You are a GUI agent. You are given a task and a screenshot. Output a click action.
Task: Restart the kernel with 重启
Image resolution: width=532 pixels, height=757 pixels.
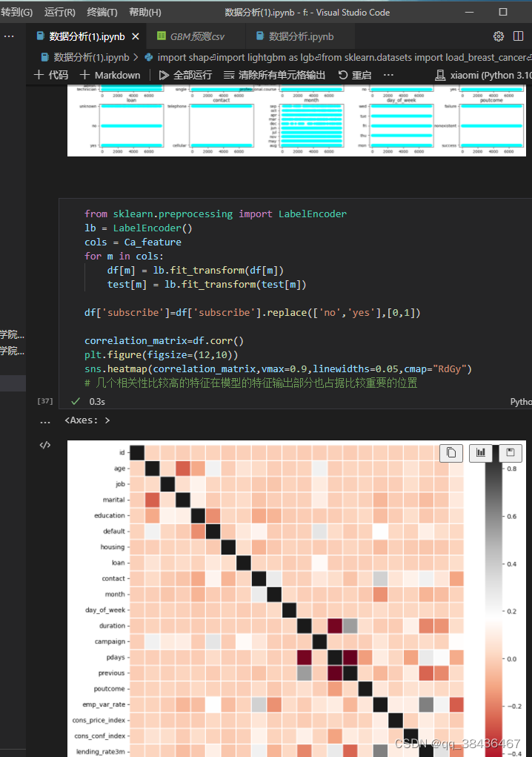pyautogui.click(x=355, y=75)
